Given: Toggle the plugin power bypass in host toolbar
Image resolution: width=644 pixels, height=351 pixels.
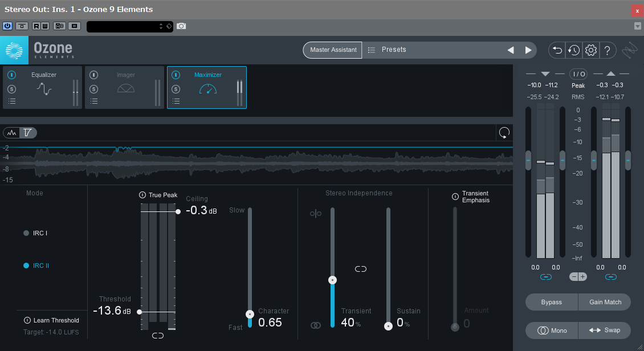Looking at the screenshot, I should tap(7, 26).
